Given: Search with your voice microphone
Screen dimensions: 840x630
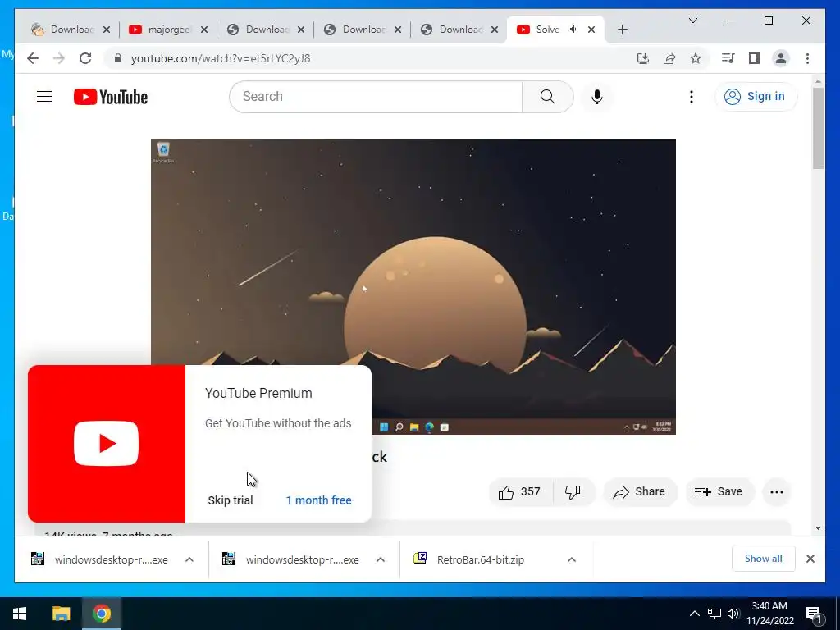Looking at the screenshot, I should [597, 97].
